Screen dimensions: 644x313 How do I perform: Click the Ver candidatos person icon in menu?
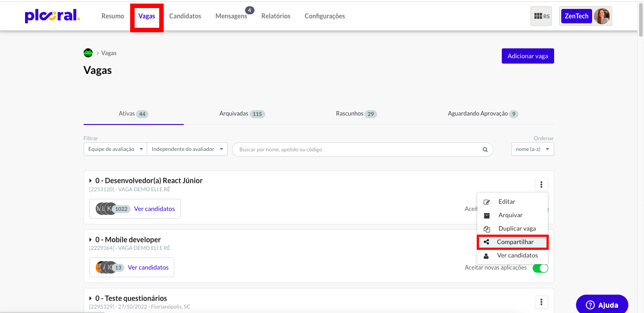coord(486,256)
